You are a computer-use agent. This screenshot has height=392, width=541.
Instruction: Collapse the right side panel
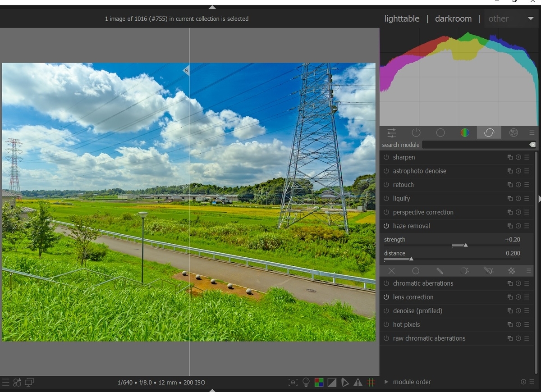click(539, 199)
